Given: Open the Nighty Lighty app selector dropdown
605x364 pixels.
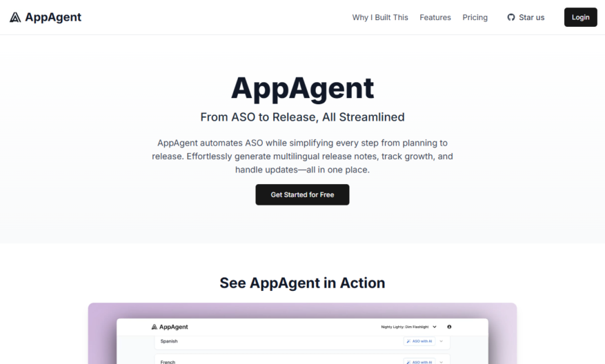Looking at the screenshot, I should click(408, 327).
